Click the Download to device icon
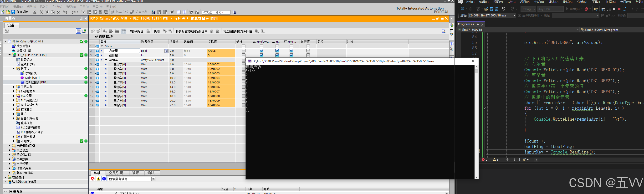 click(89, 12)
